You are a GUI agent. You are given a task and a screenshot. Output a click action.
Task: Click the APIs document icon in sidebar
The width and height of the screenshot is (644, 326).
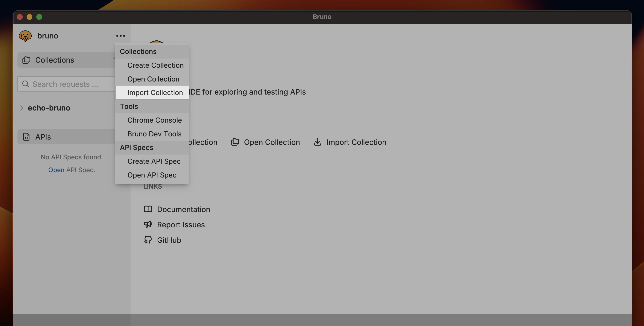click(x=26, y=137)
